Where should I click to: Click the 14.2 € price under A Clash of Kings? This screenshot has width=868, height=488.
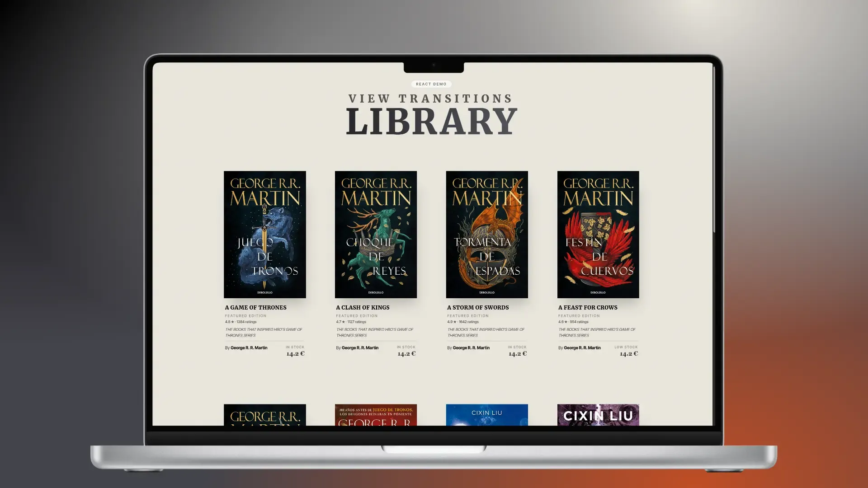click(x=406, y=354)
